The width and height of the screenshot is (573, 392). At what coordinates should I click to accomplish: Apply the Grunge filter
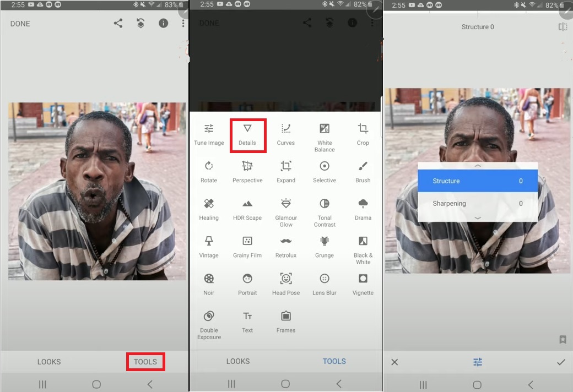pyautogui.click(x=325, y=247)
